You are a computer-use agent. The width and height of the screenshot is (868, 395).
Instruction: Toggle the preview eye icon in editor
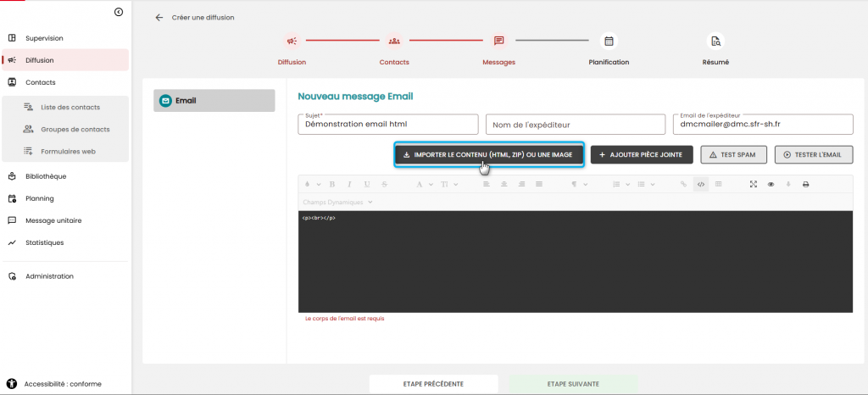[771, 184]
